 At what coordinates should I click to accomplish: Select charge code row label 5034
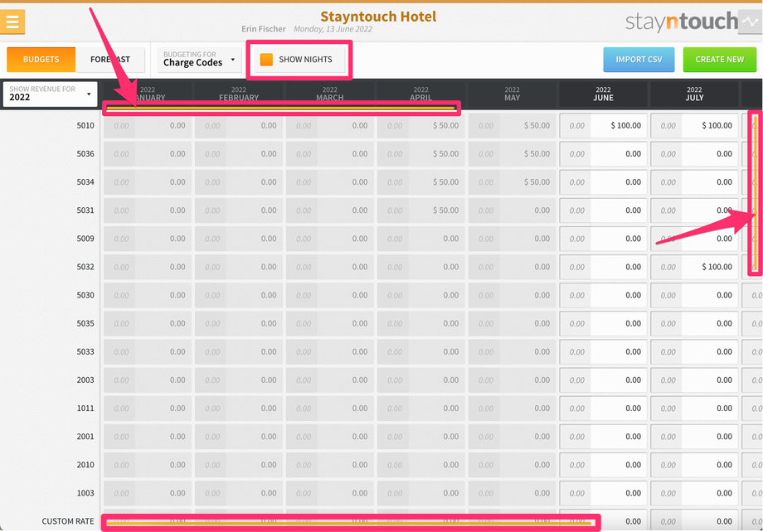85,181
